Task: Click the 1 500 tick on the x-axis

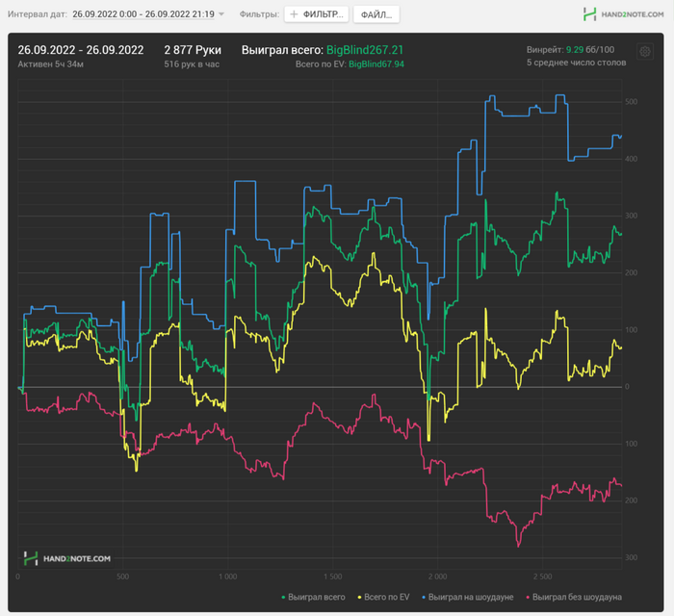Action: pos(333,577)
